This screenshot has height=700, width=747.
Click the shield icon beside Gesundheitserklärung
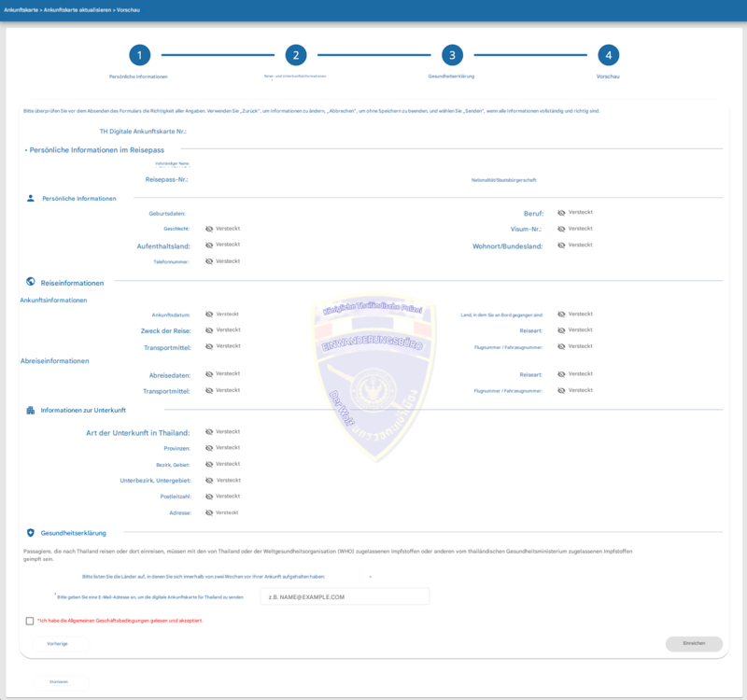point(31,532)
